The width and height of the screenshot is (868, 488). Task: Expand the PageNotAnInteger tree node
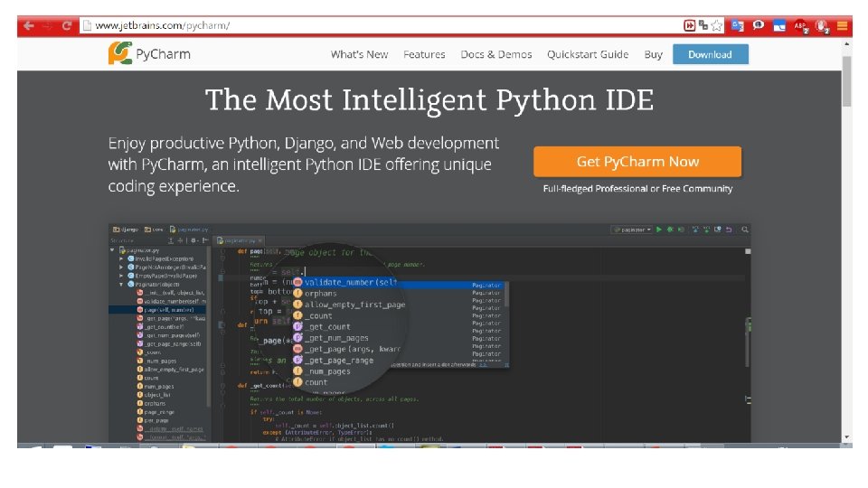[x=121, y=267]
